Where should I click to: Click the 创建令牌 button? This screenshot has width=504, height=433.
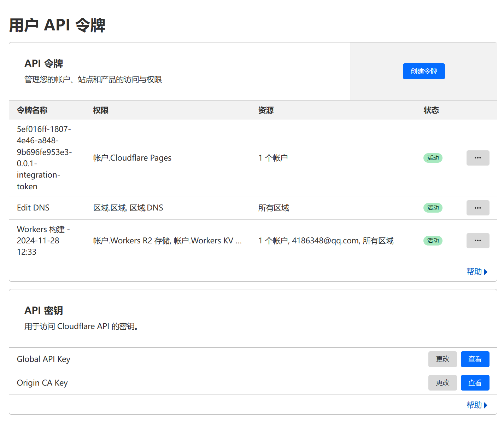click(423, 71)
